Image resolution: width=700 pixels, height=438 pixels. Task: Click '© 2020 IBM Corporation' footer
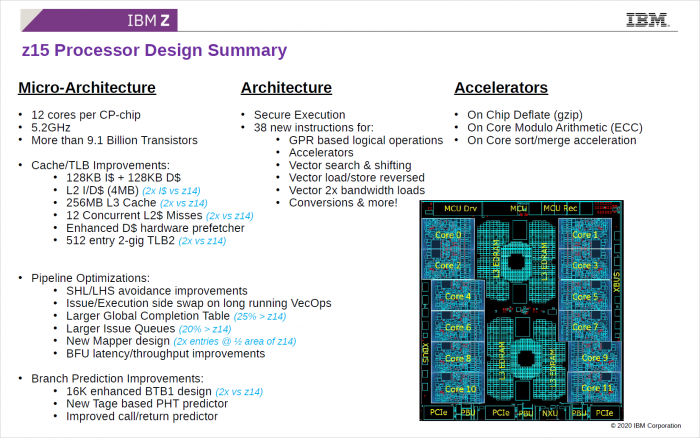646,425
